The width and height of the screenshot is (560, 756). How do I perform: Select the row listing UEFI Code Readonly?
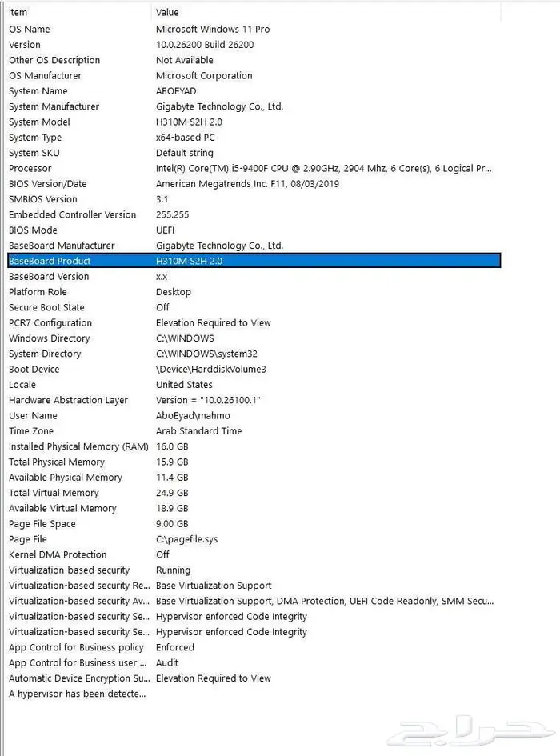254,601
